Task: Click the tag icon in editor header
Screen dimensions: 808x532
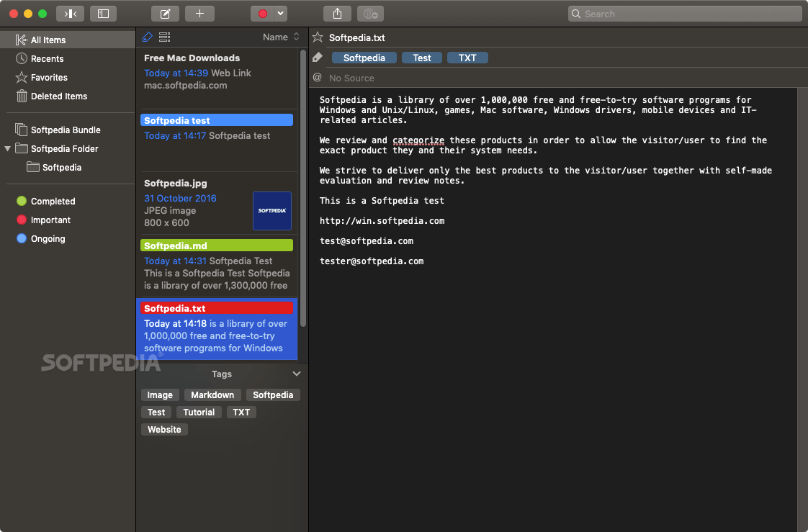Action: [318, 58]
